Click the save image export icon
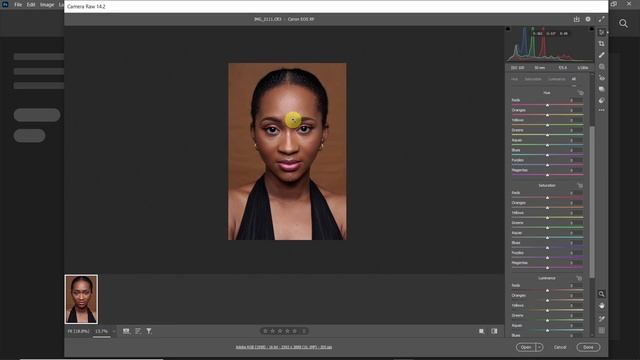 (x=576, y=19)
